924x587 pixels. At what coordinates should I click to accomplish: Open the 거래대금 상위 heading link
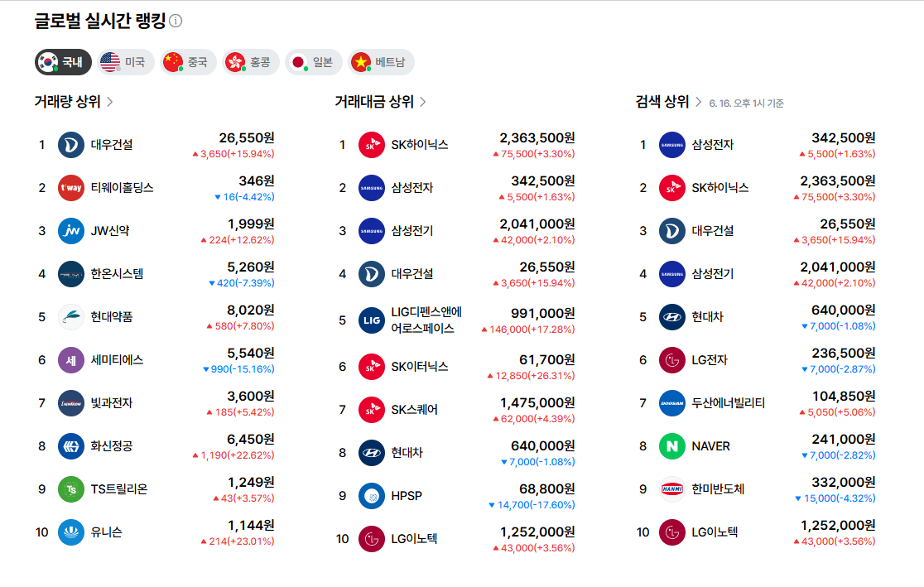pos(374,102)
